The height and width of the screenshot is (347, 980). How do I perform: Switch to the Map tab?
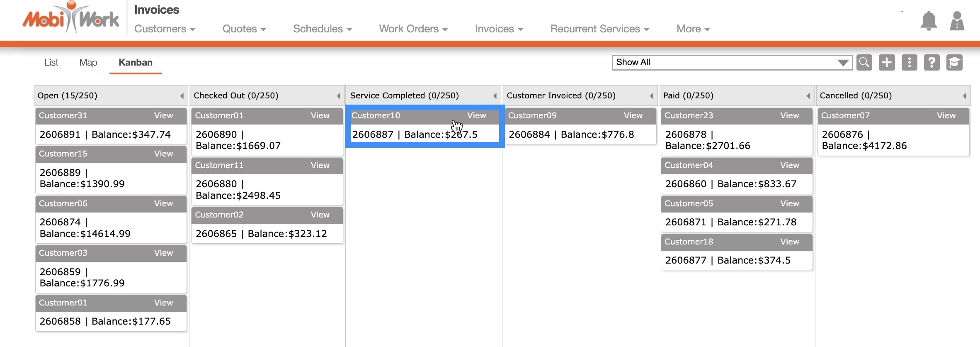[x=88, y=63]
